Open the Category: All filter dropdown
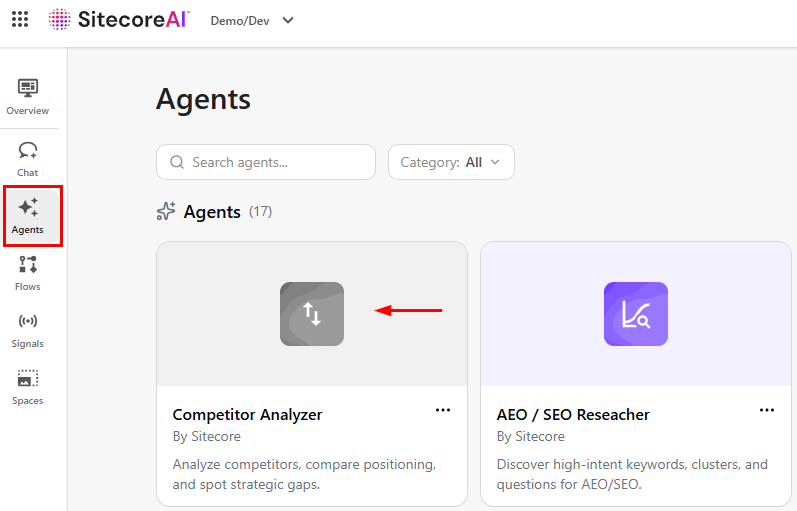 coord(451,162)
